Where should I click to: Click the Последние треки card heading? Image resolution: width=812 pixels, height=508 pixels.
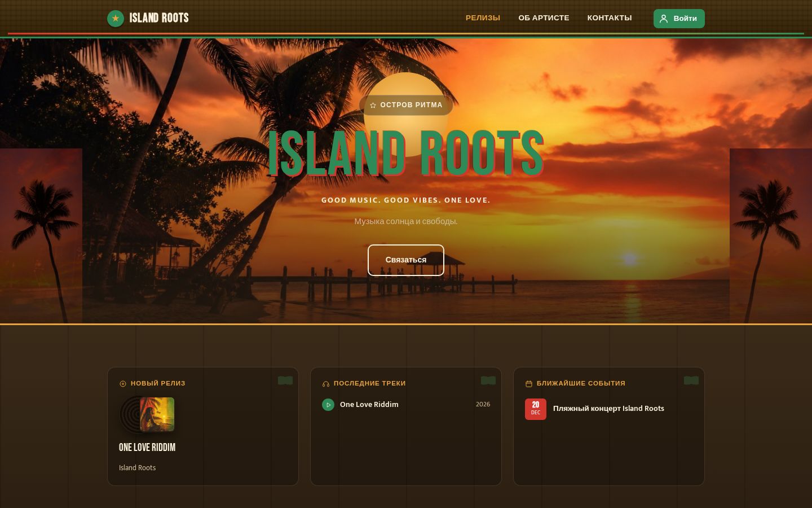coord(369,384)
